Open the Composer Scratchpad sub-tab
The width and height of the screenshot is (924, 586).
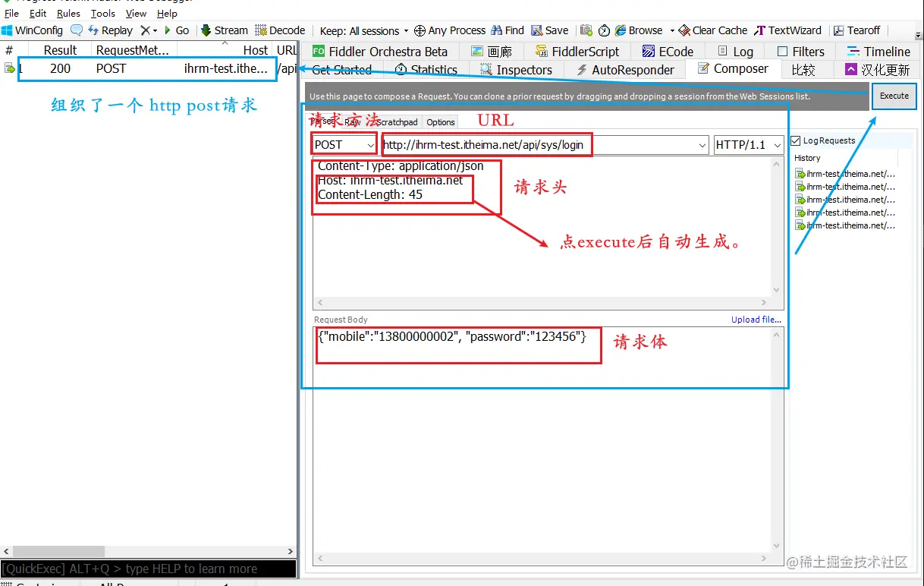[398, 121]
